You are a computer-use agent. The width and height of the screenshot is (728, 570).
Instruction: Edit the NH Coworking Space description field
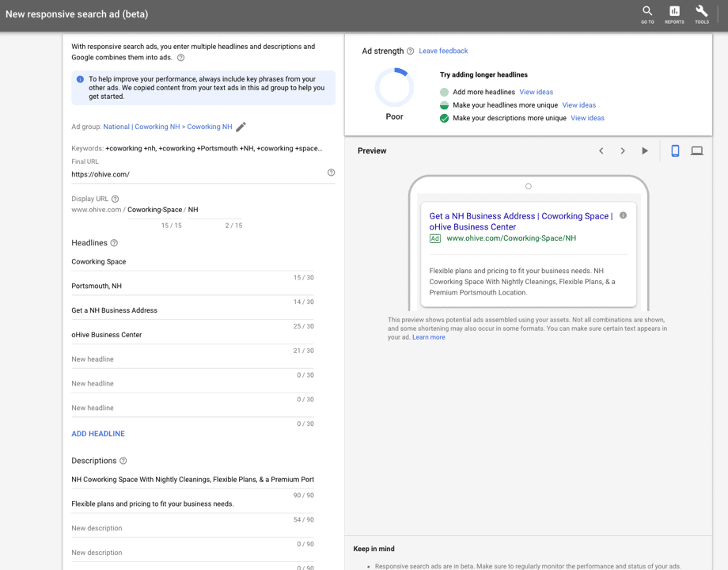192,480
